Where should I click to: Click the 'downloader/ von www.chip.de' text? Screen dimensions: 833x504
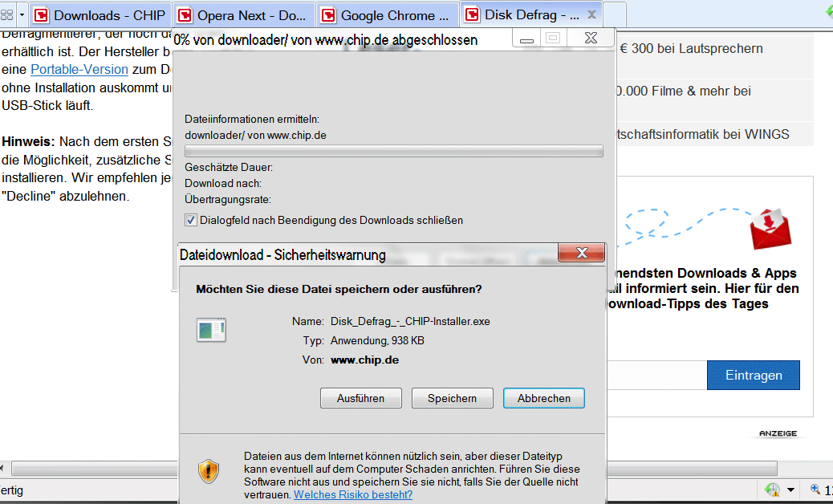click(x=255, y=135)
